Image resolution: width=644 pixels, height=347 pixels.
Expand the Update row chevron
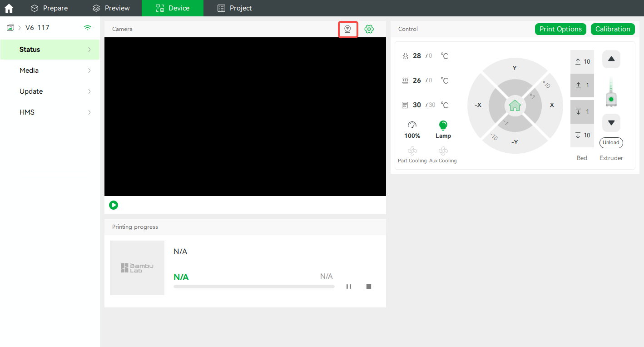click(x=89, y=91)
